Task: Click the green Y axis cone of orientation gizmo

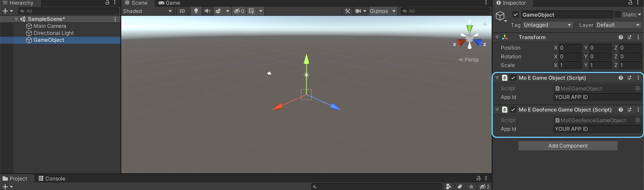Action: coord(469,29)
